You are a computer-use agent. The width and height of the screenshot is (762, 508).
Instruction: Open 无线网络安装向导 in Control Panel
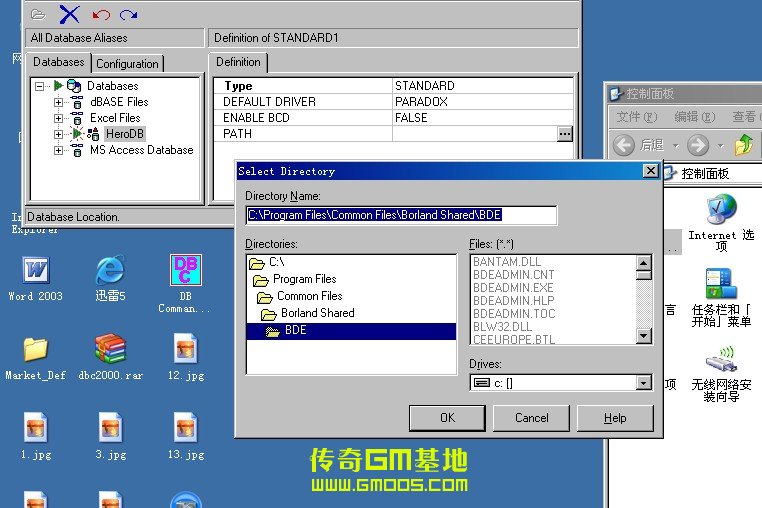click(x=722, y=360)
